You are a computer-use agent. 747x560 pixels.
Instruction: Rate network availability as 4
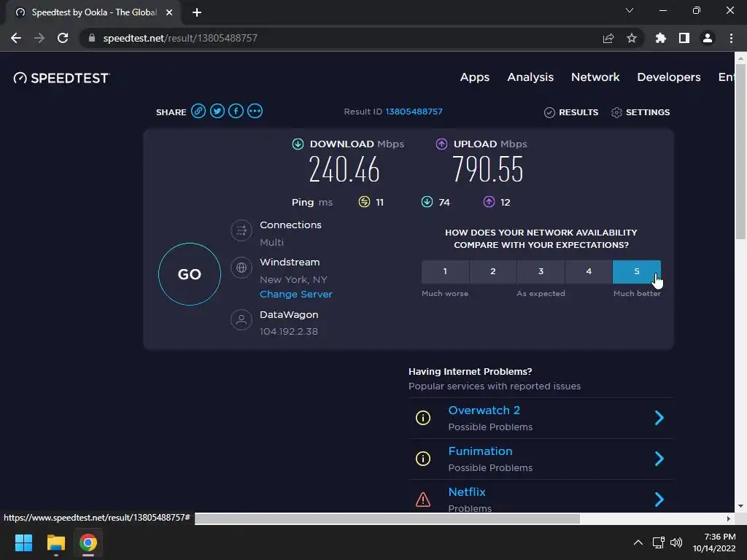point(589,271)
